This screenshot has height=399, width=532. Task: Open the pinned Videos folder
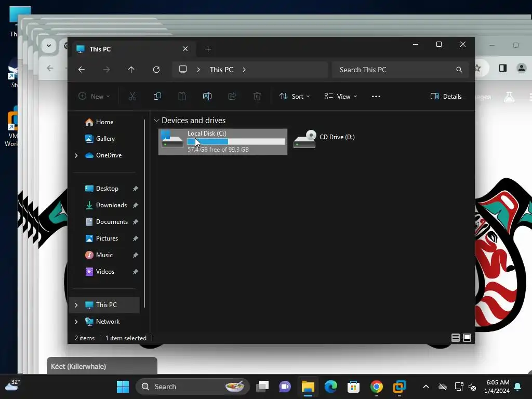coord(104,272)
